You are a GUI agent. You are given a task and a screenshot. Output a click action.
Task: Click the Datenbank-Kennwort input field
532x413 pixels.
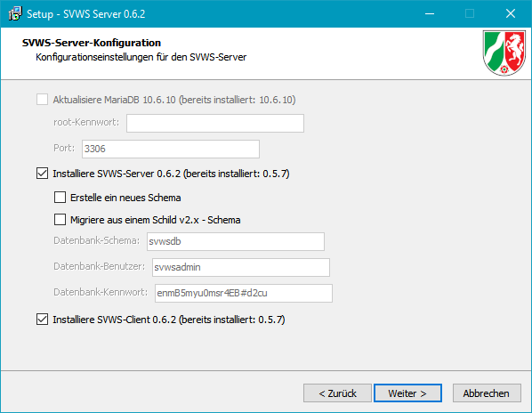click(244, 293)
